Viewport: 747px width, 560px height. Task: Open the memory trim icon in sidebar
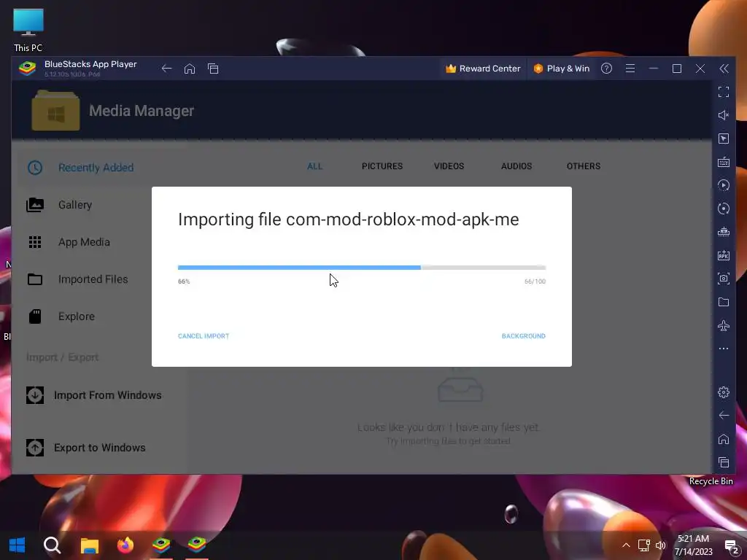(724, 232)
